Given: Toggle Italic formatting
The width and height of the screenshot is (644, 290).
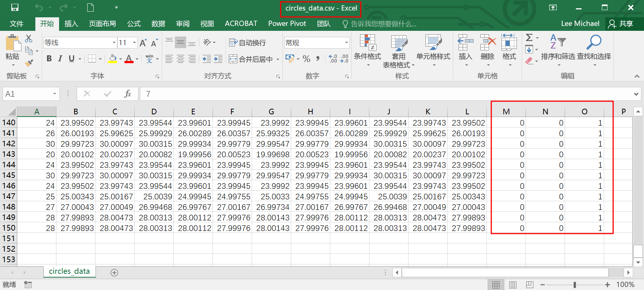Looking at the screenshot, I should click(x=60, y=59).
